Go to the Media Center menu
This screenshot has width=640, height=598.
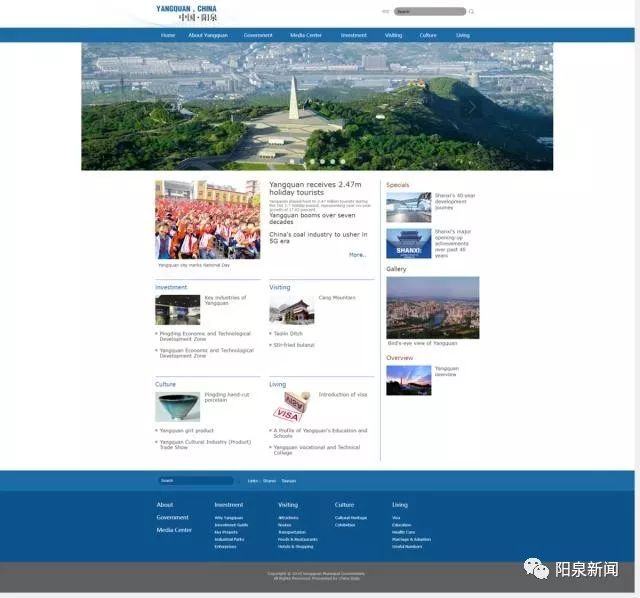(306, 35)
